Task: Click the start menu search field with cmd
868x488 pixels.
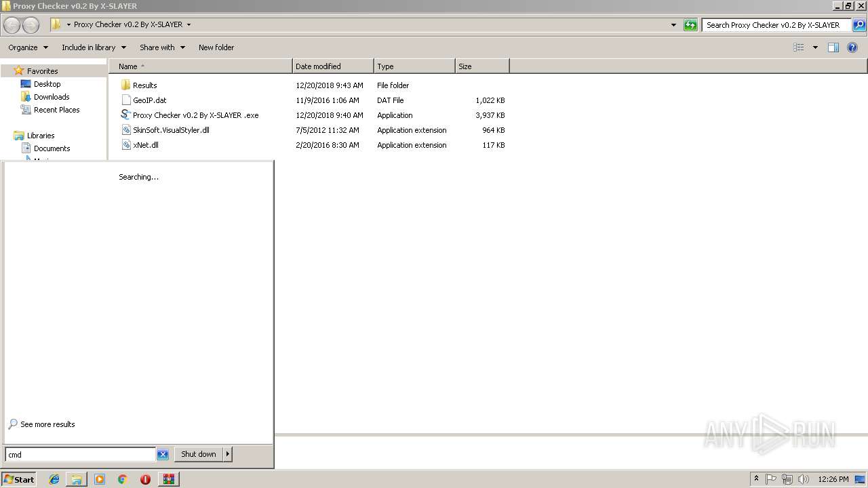Action: tap(80, 455)
